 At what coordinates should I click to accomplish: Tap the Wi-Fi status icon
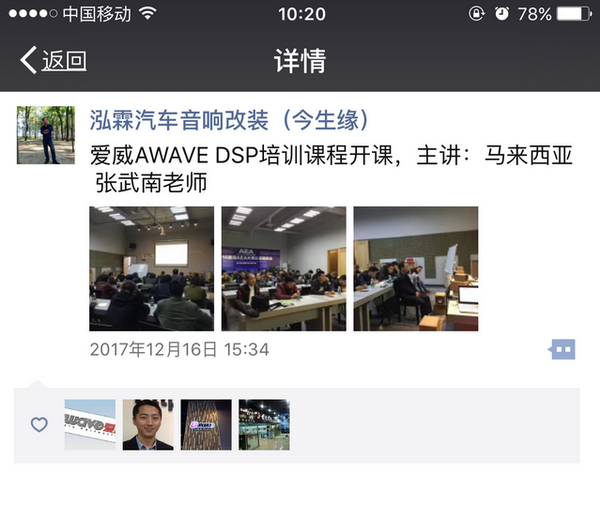point(148,14)
